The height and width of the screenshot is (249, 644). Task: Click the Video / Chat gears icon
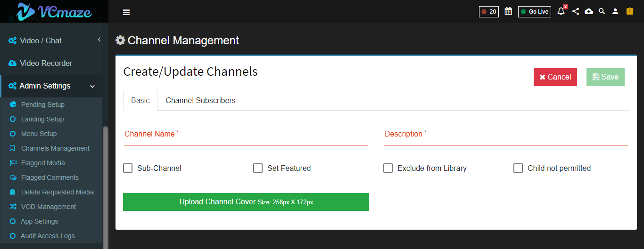pyautogui.click(x=13, y=40)
